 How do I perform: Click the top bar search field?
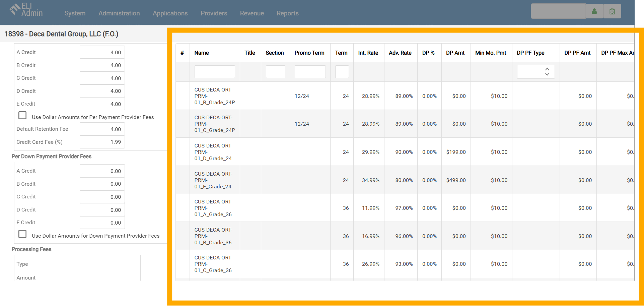tap(558, 11)
